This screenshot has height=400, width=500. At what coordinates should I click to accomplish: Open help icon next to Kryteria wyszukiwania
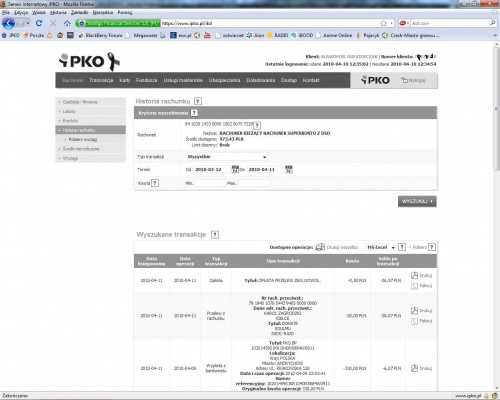pyautogui.click(x=194, y=113)
